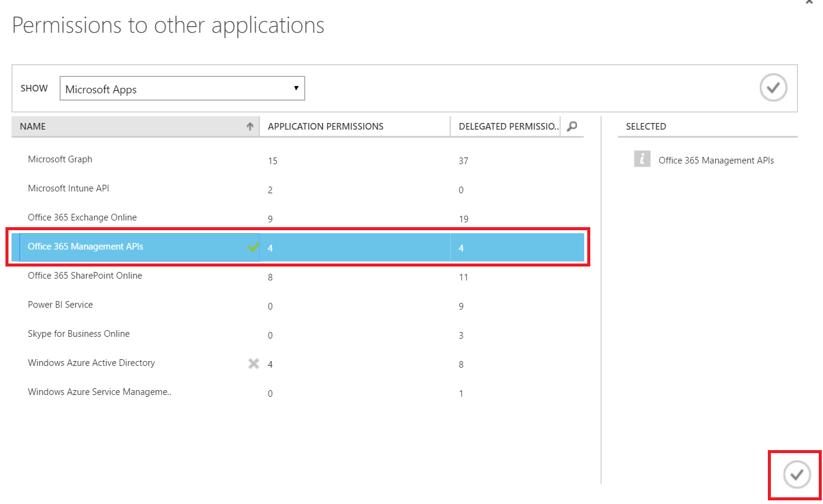Sort by the APPLICATION PERMISSIONS column header
This screenshot has height=504, width=823.
pos(355,126)
